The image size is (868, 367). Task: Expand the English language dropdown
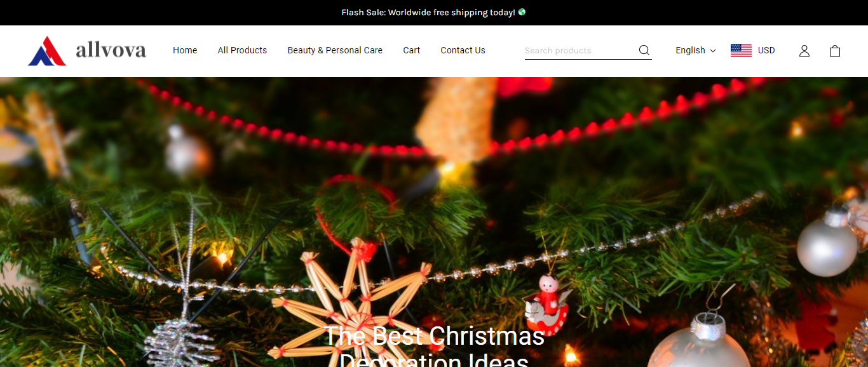coord(696,50)
